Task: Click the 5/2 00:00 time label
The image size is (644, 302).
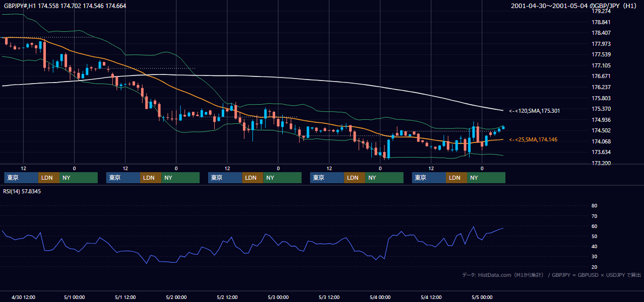Action: (176, 297)
